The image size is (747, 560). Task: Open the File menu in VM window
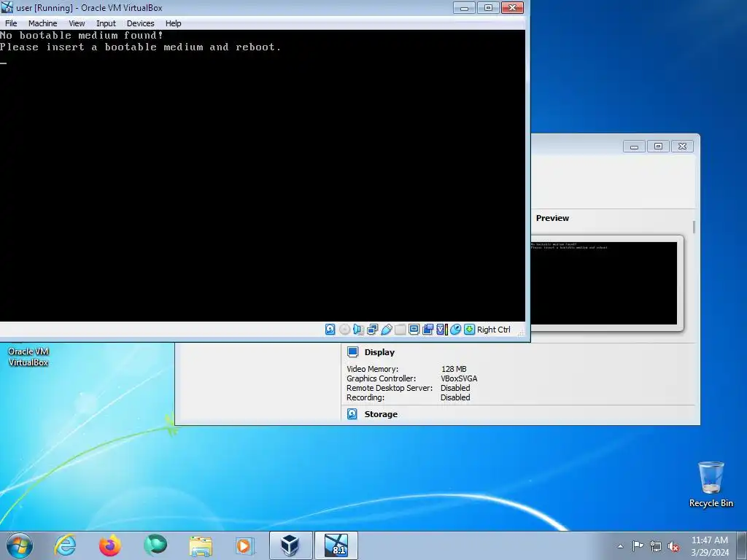[x=11, y=23]
